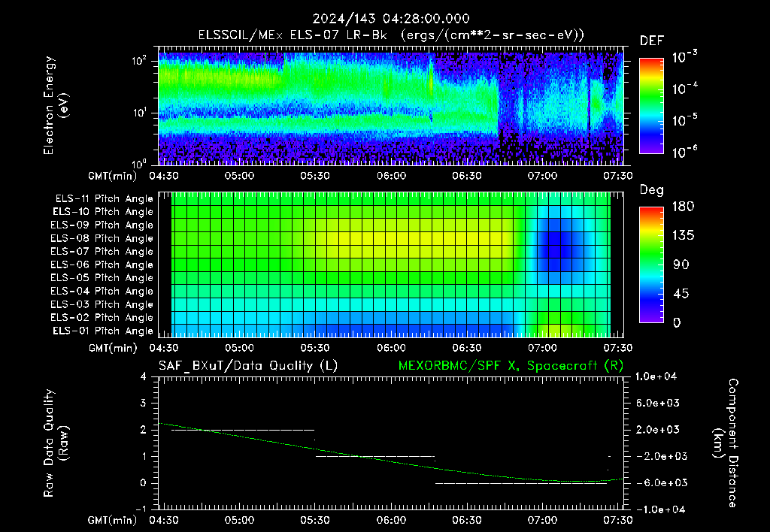Click the 10^-5 tick on DEF color bar
The image size is (770, 532).
pos(684,119)
